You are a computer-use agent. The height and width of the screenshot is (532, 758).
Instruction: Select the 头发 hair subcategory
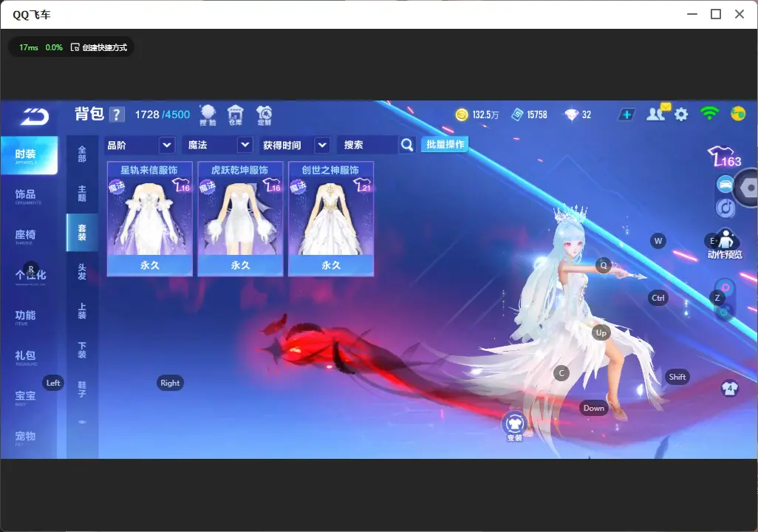[x=82, y=272]
